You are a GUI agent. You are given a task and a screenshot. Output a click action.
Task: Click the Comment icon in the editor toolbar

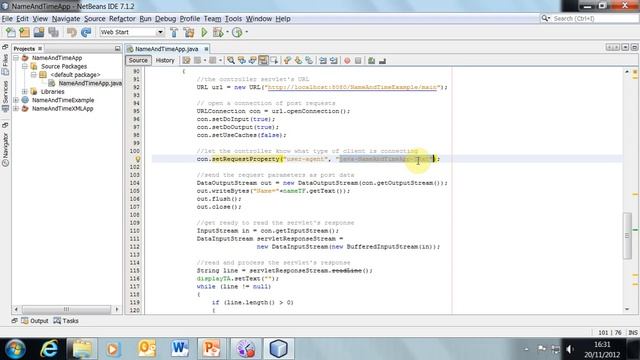click(371, 60)
